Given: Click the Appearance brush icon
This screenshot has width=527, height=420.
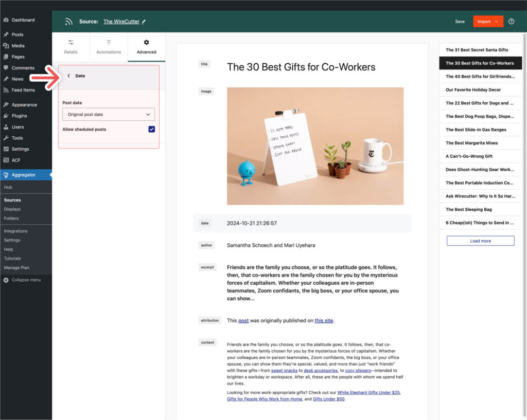Looking at the screenshot, I should coord(6,105).
